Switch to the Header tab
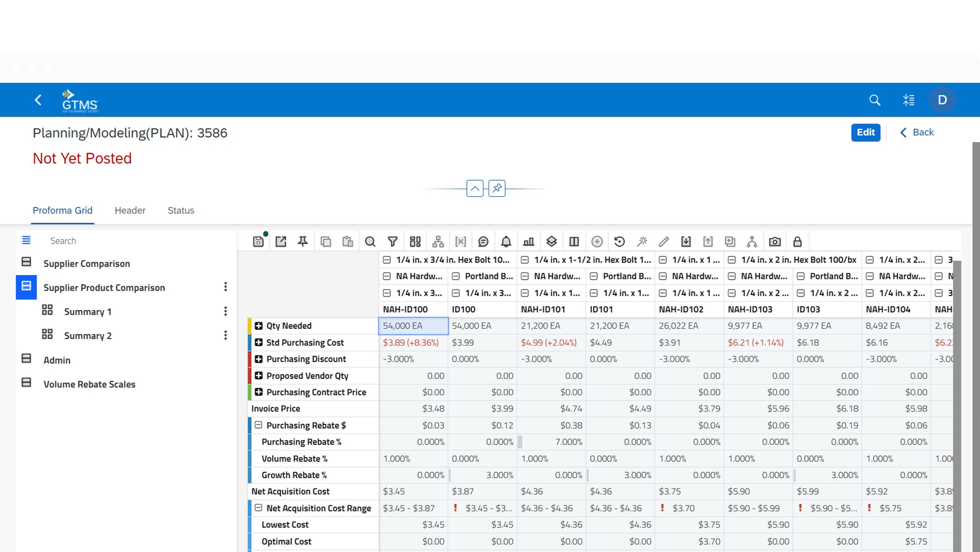 click(130, 210)
